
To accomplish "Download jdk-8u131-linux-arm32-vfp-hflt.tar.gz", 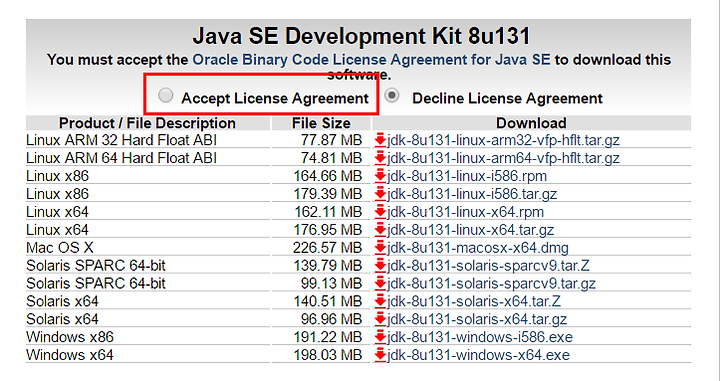I will [x=503, y=140].
